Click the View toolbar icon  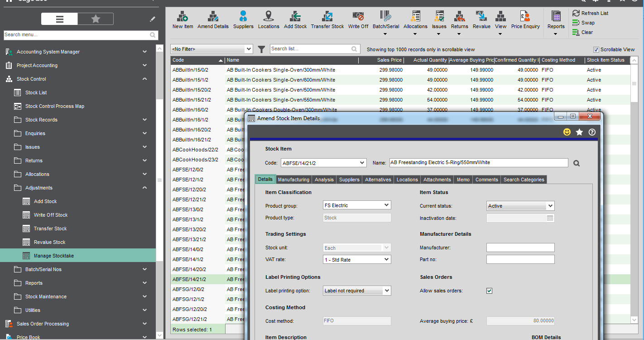[500, 20]
